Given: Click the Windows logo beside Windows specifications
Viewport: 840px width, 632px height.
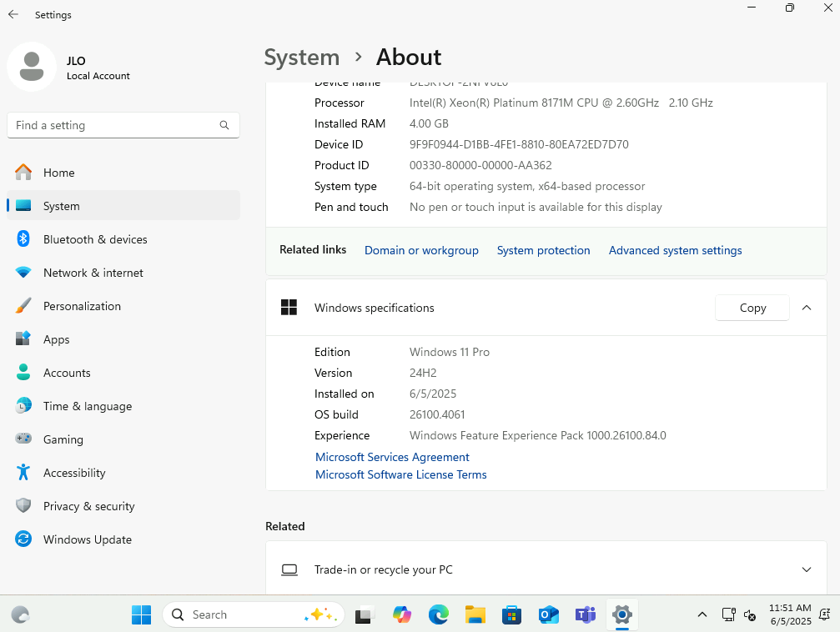Looking at the screenshot, I should click(289, 308).
